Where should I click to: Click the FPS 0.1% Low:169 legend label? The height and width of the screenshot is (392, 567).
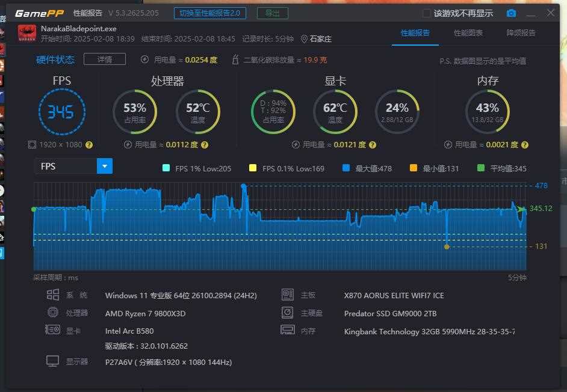click(293, 168)
